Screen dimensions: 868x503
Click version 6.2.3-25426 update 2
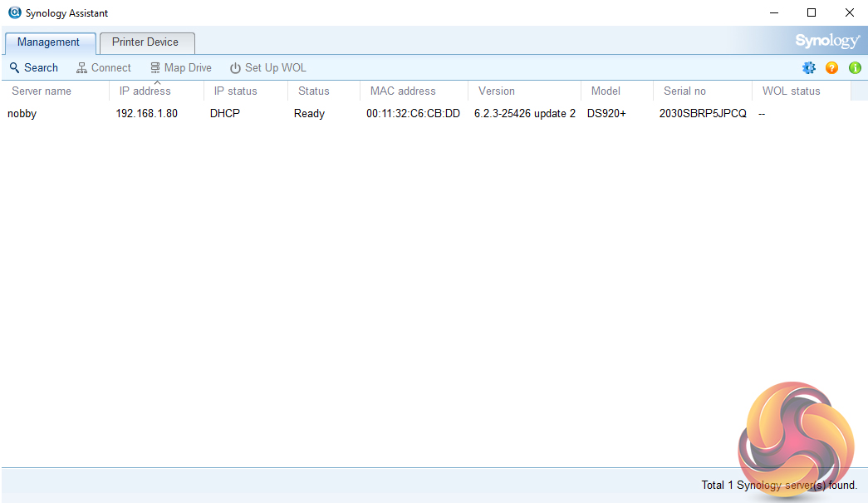coord(525,114)
